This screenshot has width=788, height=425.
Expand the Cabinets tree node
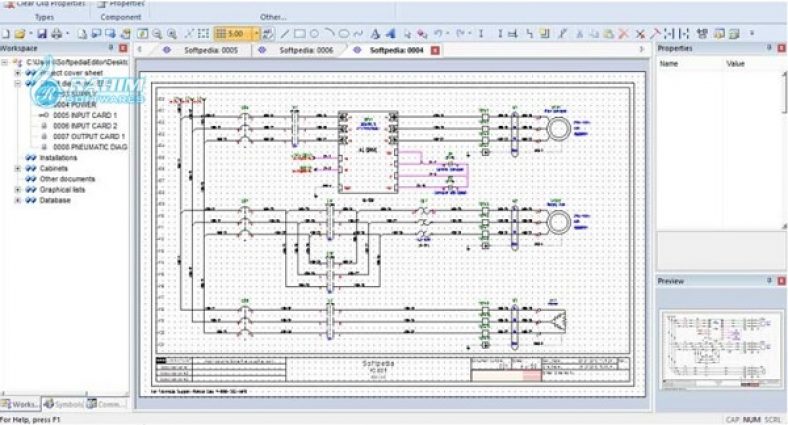18,168
